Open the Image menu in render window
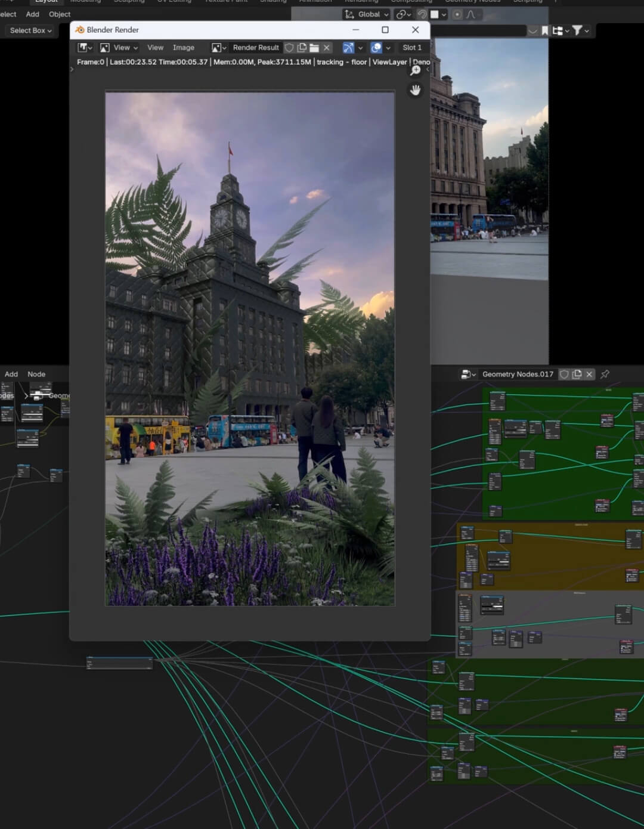 click(183, 48)
